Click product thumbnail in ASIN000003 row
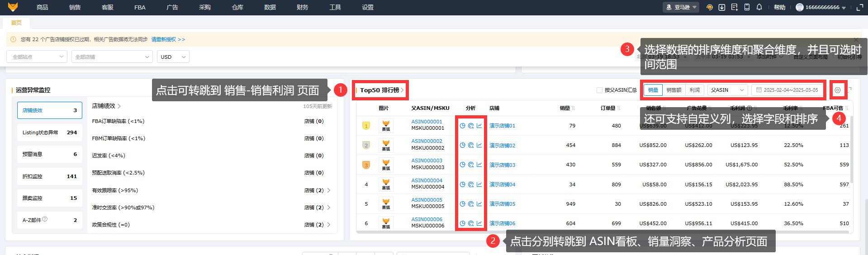 (x=386, y=165)
